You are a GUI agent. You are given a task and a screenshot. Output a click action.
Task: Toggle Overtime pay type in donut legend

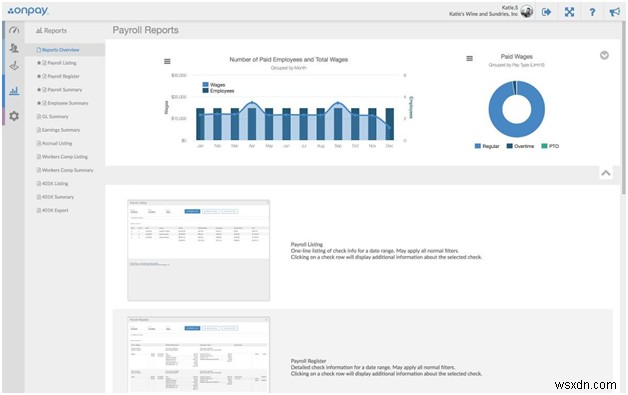[x=520, y=146]
